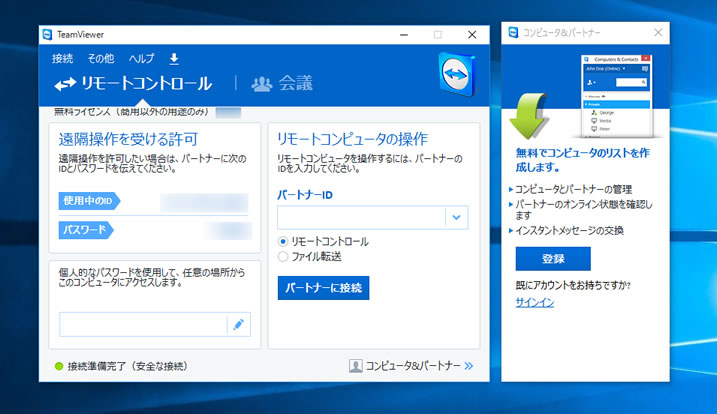Click the 使用中のID label tag

(x=89, y=201)
